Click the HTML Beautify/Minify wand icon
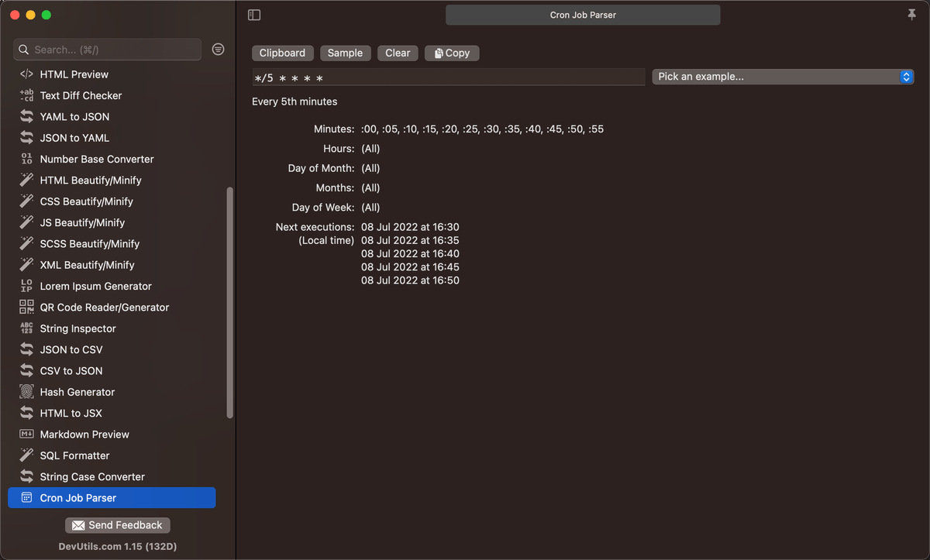 pos(26,180)
